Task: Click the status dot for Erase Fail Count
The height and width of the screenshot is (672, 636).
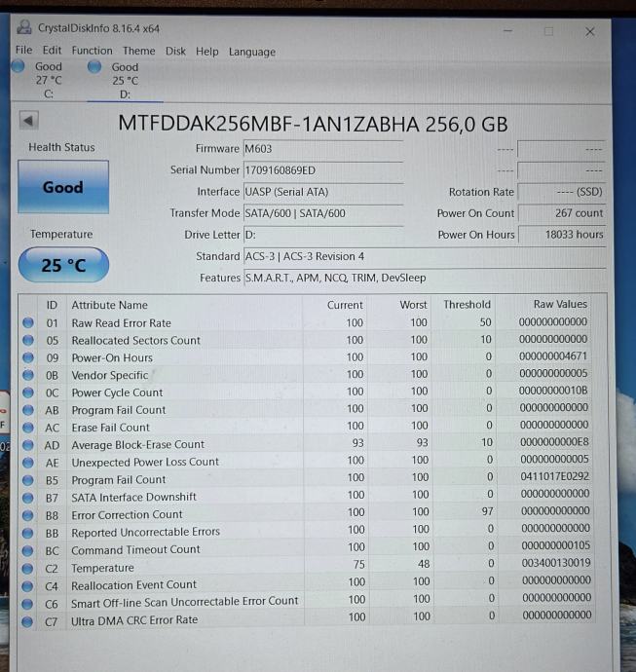Action: [x=28, y=428]
